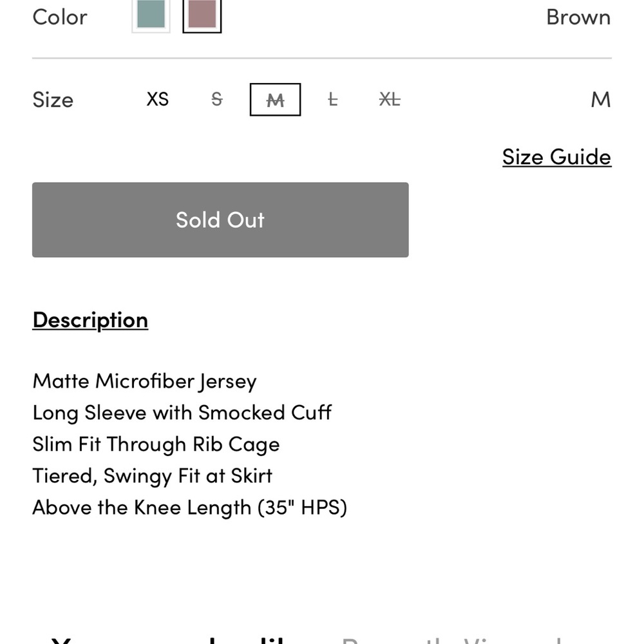The image size is (644, 644).
Task: Select the teal color swatch
Action: [x=151, y=14]
